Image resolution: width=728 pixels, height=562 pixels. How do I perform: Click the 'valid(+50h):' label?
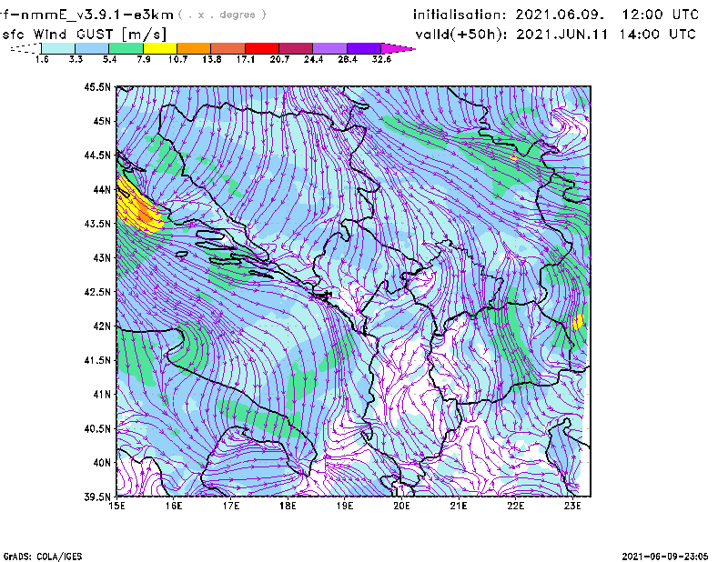click(461, 35)
